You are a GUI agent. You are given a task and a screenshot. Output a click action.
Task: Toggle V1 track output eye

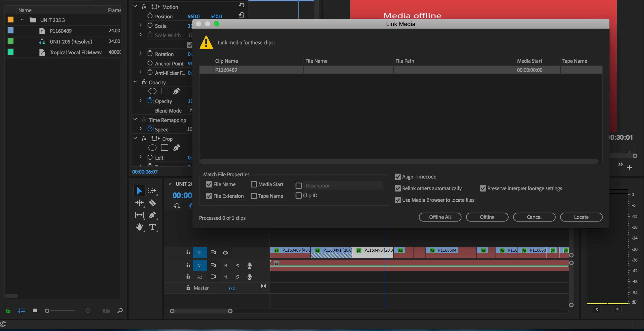click(x=225, y=253)
